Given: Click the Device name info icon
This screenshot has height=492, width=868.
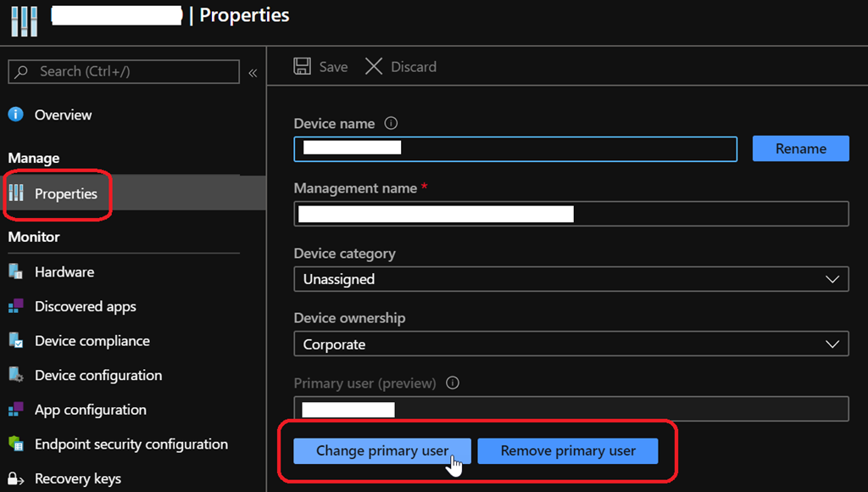Looking at the screenshot, I should tap(391, 123).
